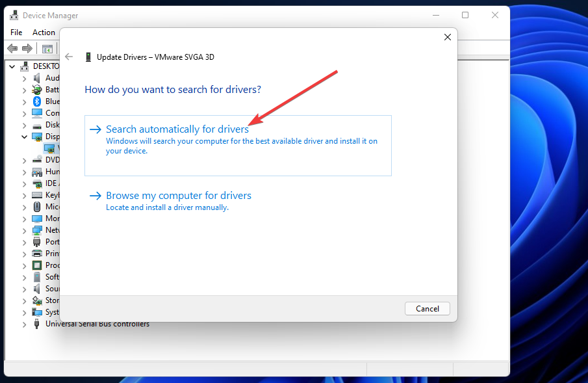Image resolution: width=588 pixels, height=383 pixels.
Task: Click the Audio speaker icon in tree
Action: pyautogui.click(x=37, y=78)
